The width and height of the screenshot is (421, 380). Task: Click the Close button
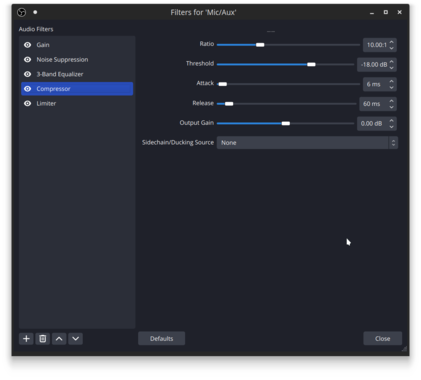(382, 339)
